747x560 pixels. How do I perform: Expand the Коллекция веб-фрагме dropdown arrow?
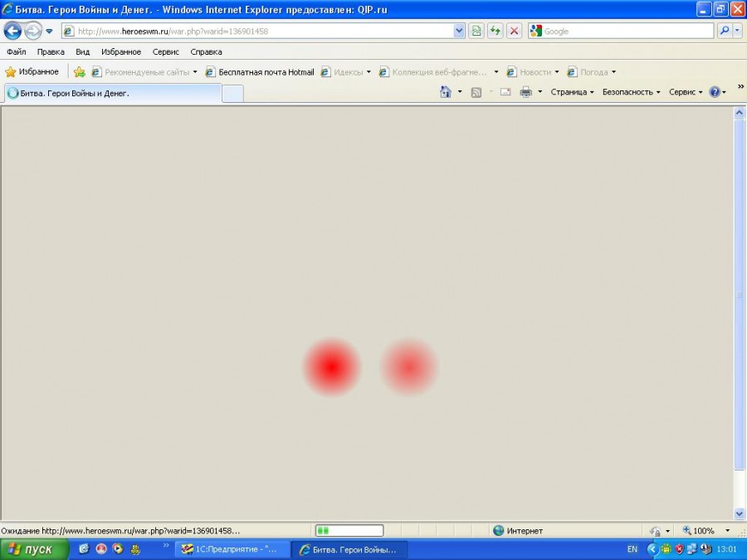[x=496, y=72]
